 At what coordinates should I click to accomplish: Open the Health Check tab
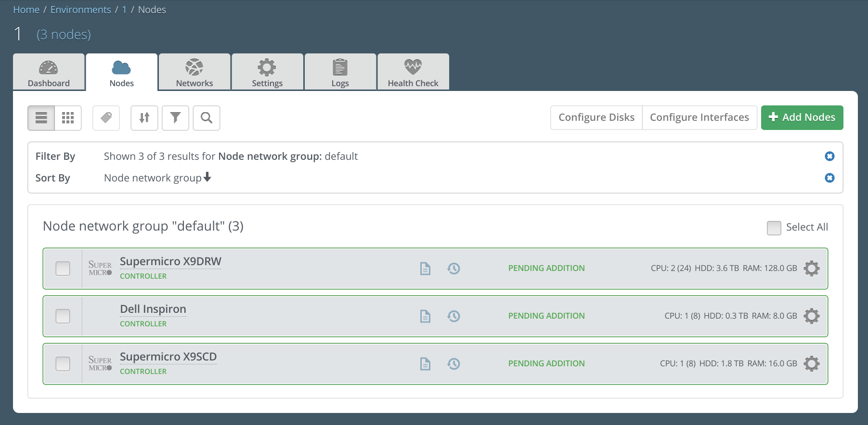point(413,72)
